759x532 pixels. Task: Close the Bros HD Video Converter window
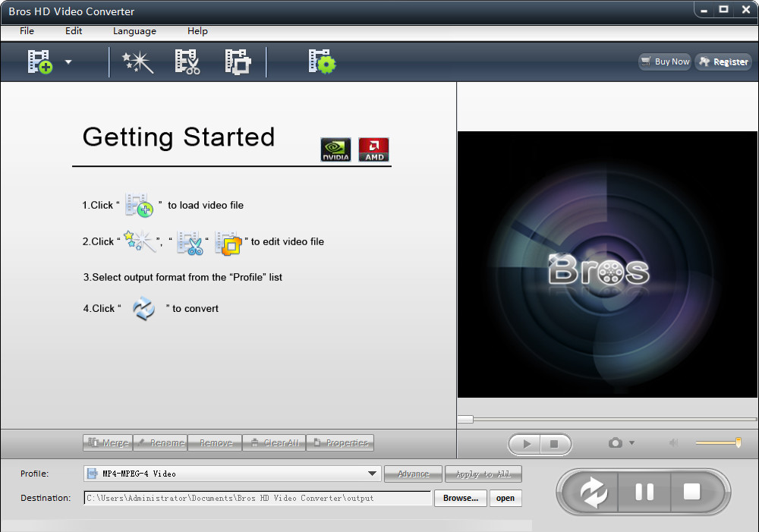[x=746, y=10]
